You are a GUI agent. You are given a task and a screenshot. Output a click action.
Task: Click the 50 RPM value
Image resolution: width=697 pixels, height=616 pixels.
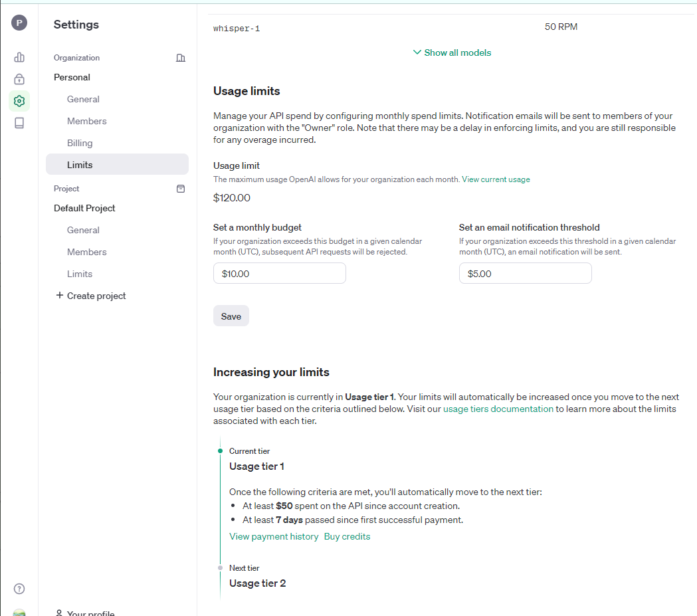[x=561, y=27]
